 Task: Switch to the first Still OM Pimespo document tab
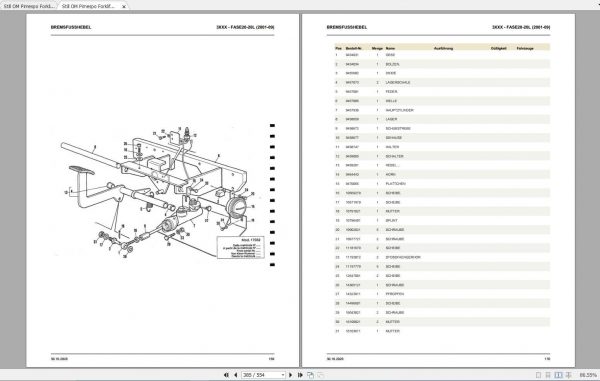(28, 6)
